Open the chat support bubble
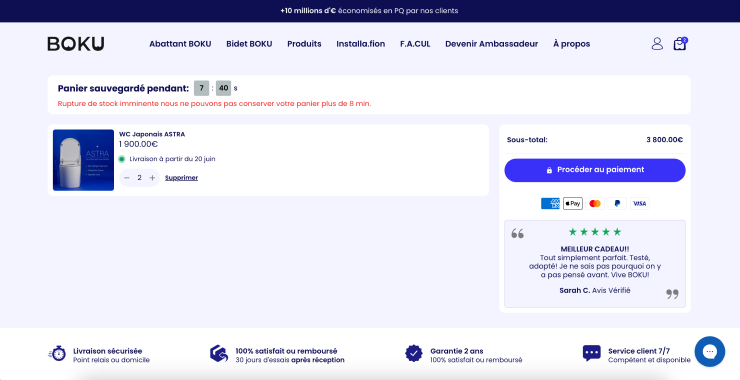This screenshot has width=740, height=380. [709, 352]
